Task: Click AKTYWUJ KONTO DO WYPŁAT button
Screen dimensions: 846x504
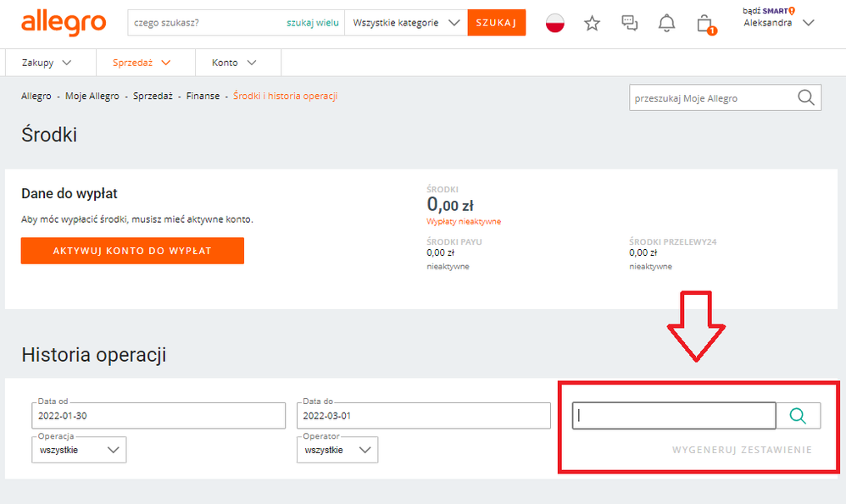Action: point(132,251)
